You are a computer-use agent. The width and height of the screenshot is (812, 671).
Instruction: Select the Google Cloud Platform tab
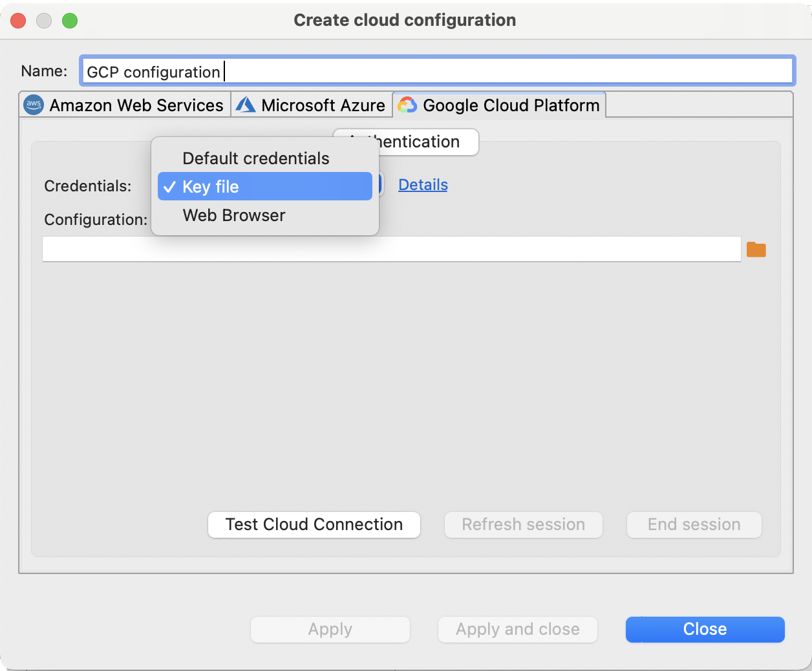510,104
